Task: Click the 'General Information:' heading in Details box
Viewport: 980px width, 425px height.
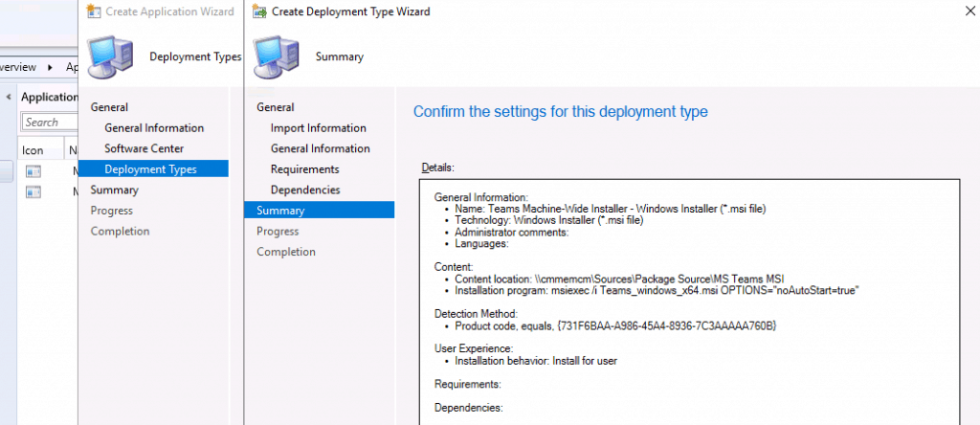Action: tap(480, 197)
